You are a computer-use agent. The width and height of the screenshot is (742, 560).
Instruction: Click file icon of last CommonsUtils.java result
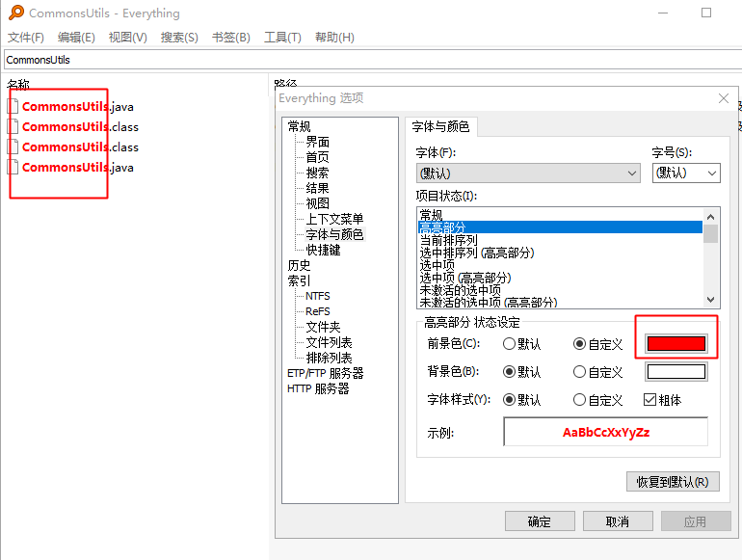click(13, 168)
